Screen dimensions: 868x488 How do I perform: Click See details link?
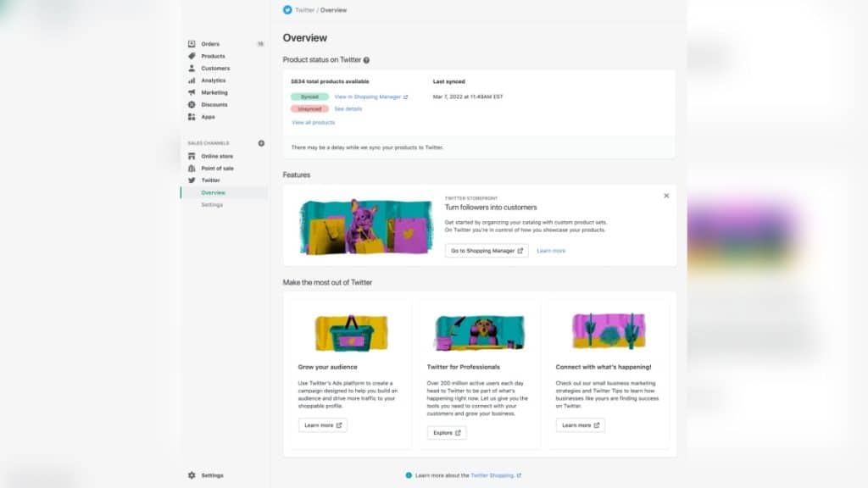[x=348, y=109]
